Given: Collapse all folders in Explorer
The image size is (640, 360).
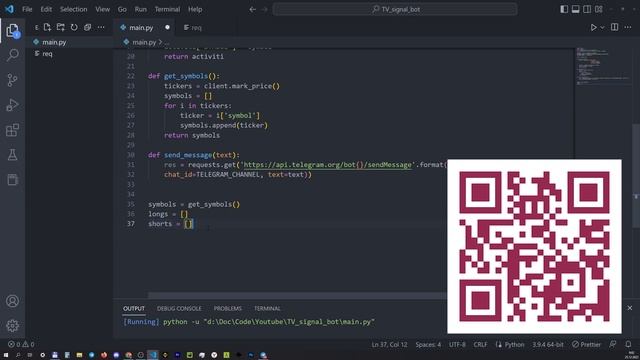Looking at the screenshot, I should click(x=87, y=27).
